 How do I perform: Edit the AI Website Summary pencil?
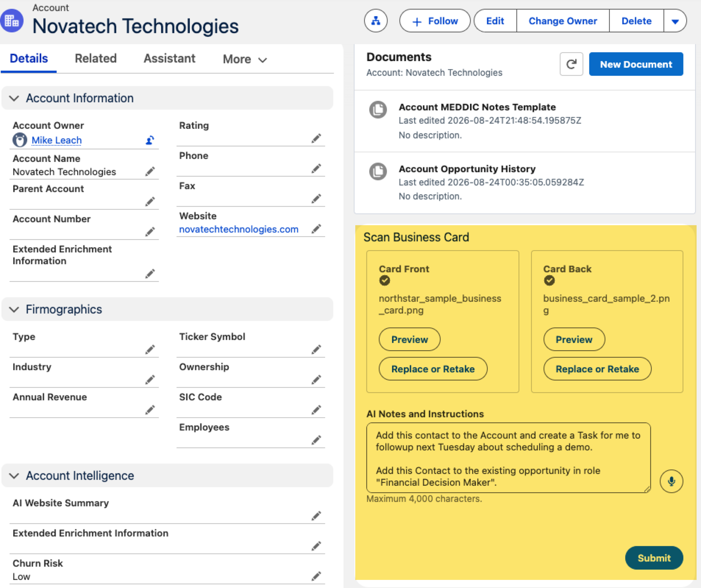pos(316,516)
